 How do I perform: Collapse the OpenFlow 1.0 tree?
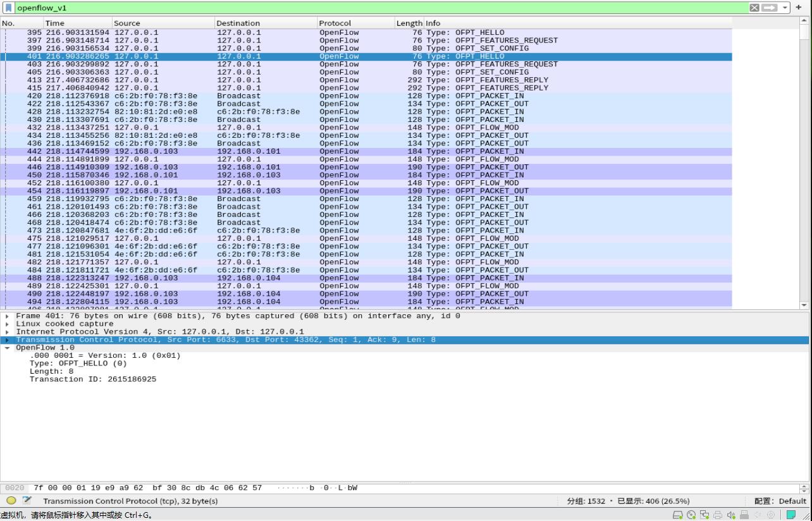coord(6,347)
